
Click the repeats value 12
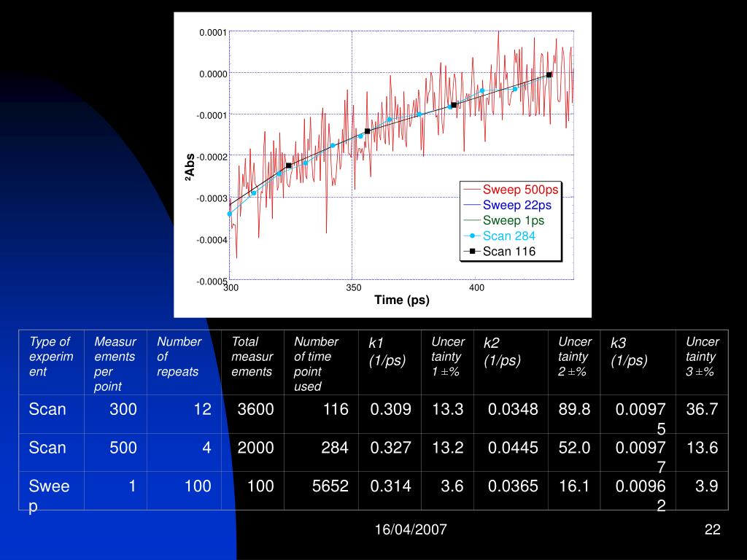pos(203,409)
